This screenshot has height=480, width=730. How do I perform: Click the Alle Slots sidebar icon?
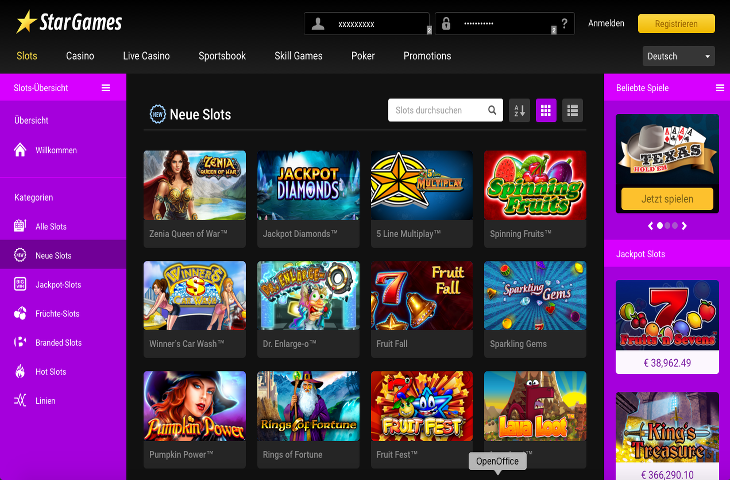(x=20, y=226)
